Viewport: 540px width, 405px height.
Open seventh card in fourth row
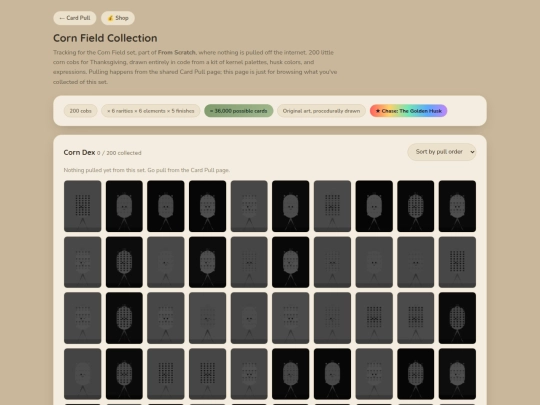332,374
